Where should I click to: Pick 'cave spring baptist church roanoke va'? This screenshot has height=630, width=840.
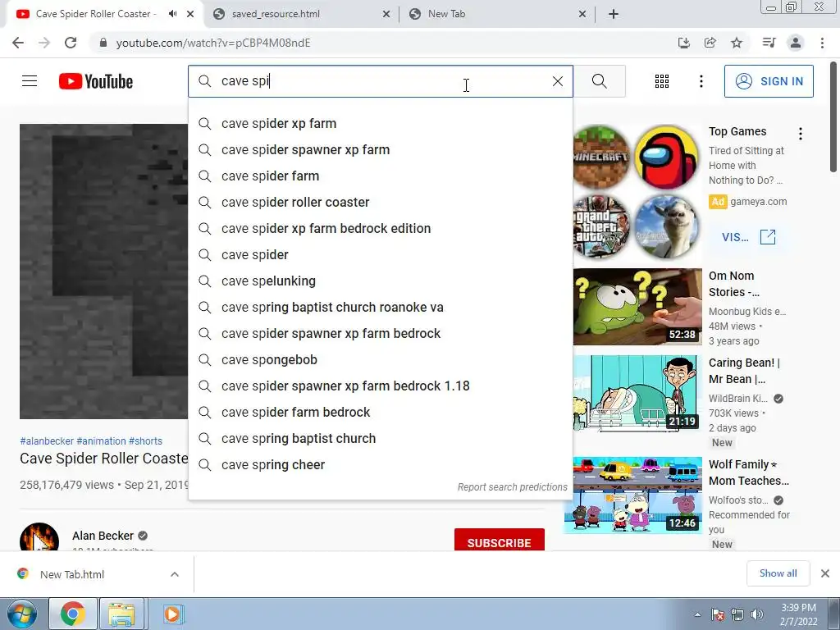[x=381, y=308]
